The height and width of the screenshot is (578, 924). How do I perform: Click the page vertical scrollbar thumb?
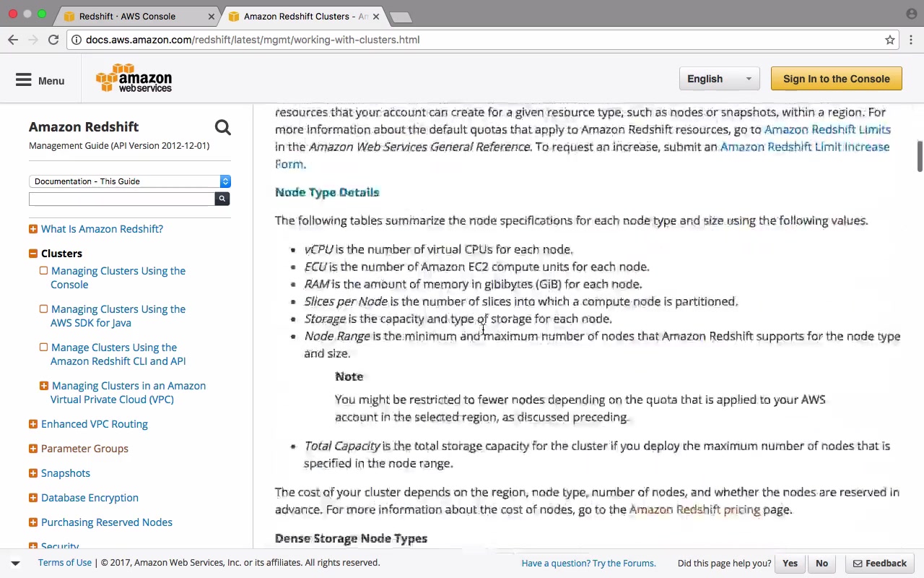[x=920, y=157]
